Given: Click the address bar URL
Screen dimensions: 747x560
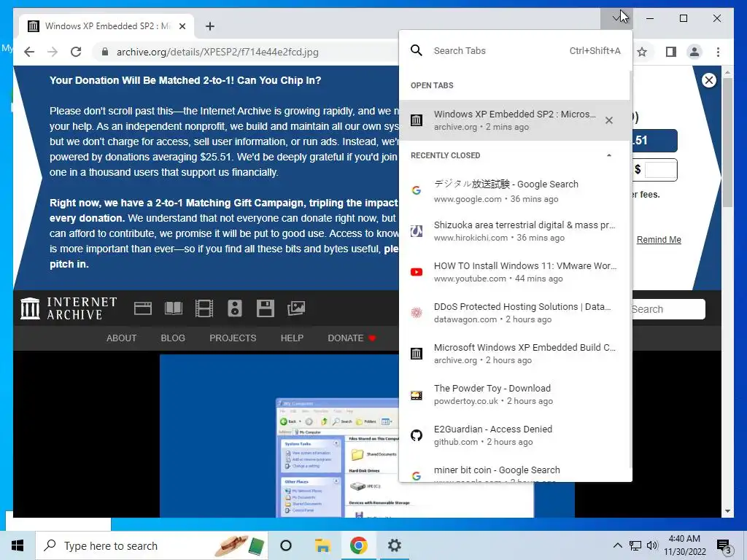Looking at the screenshot, I should tap(217, 52).
